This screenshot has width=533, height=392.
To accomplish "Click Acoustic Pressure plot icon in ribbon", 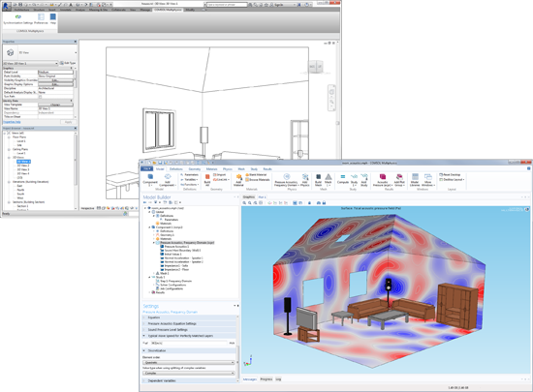I will point(383,177).
